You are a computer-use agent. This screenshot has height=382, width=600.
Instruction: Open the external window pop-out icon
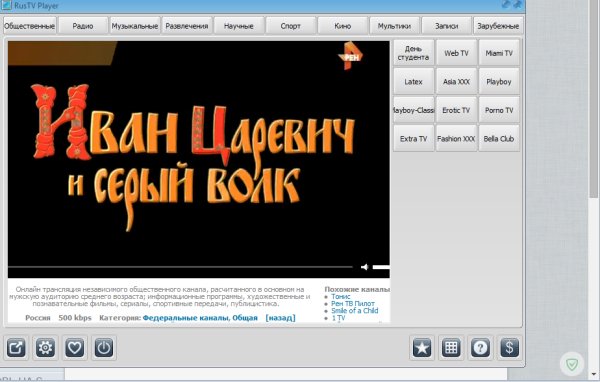click(16, 348)
